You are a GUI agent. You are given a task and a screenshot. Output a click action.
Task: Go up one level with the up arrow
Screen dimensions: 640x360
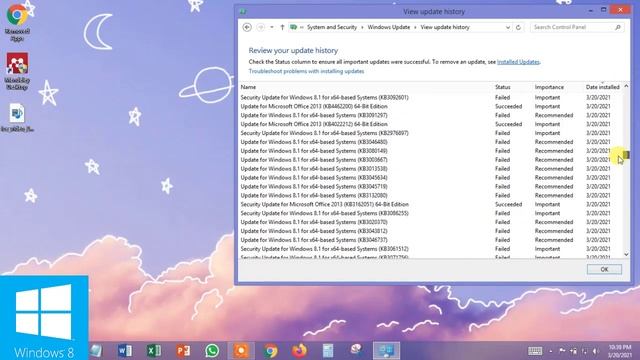click(282, 27)
